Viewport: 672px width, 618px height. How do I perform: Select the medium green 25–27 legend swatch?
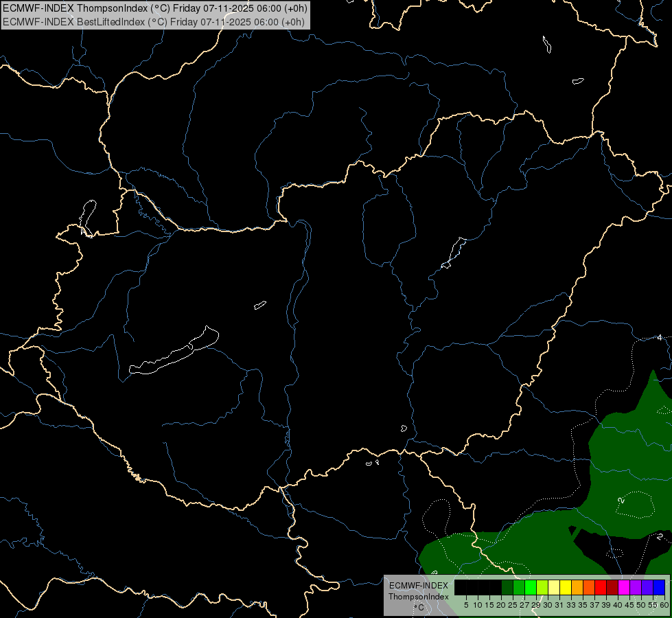[519, 587]
